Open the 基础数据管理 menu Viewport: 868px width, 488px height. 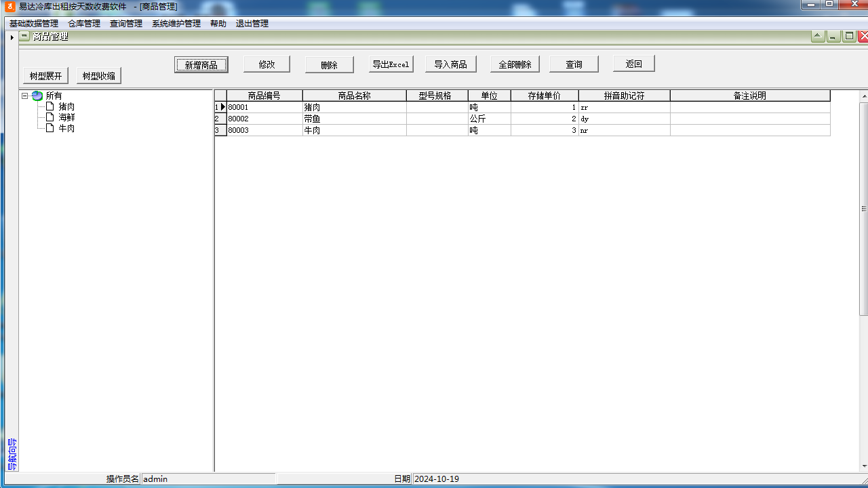coord(34,24)
